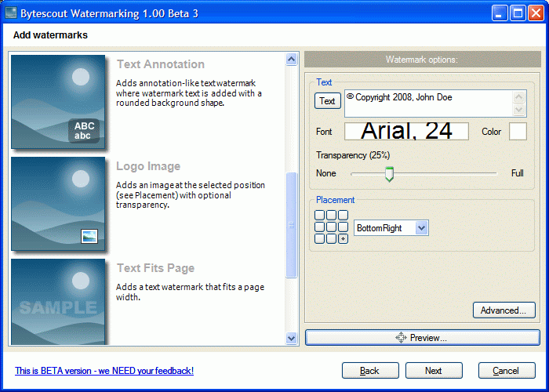
Task: Click the text box scroll down arrow
Action: (518, 110)
